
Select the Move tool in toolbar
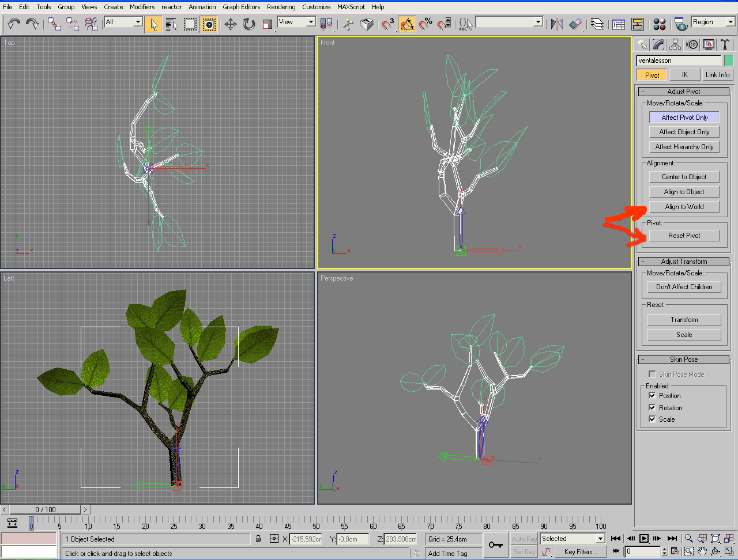click(x=230, y=24)
